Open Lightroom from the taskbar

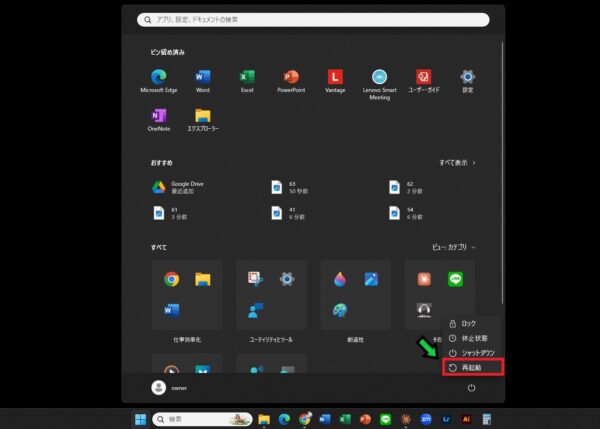click(x=446, y=419)
